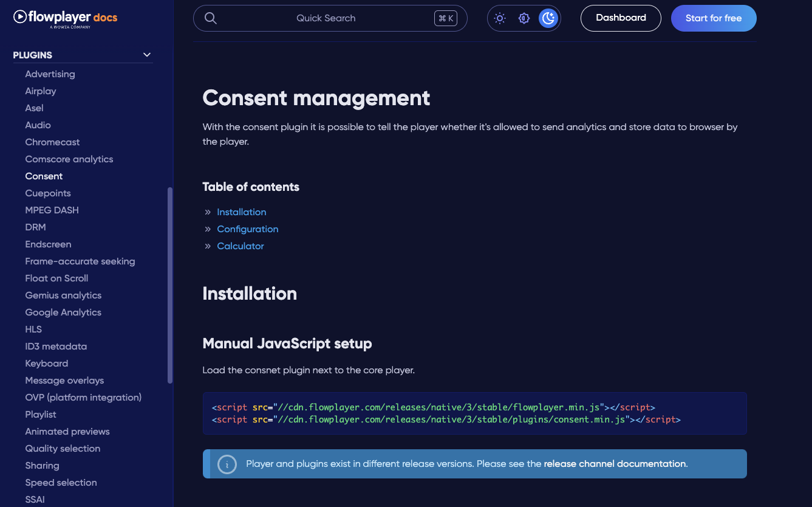The image size is (812, 507).
Task: Click the sidebar vertical scrollbar
Action: click(170, 285)
